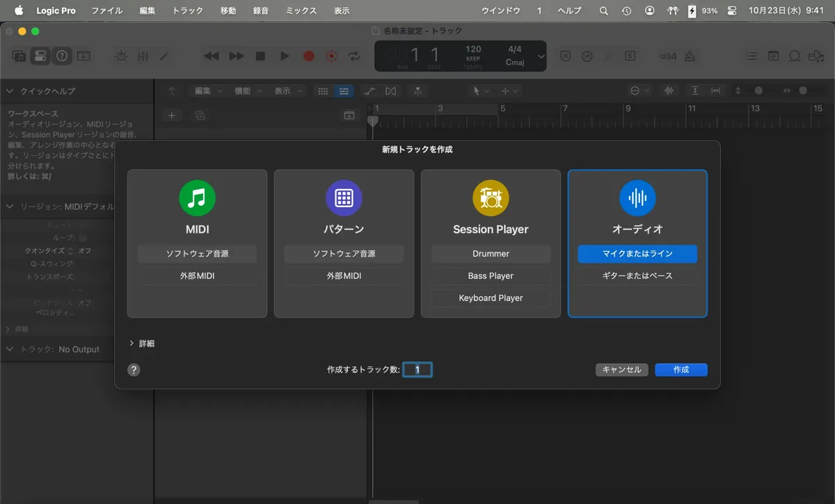Image resolution: width=835 pixels, height=504 pixels.
Task: Click the キャンセル button
Action: click(x=622, y=370)
